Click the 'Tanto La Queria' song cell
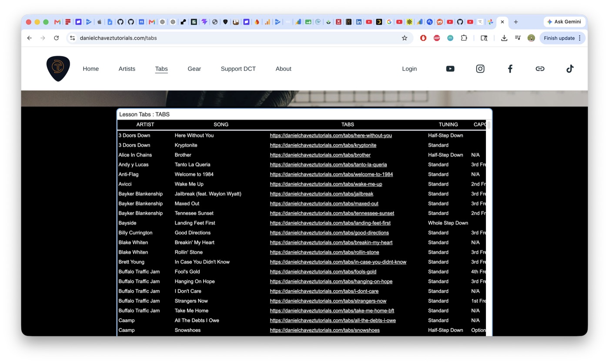 coord(193,165)
